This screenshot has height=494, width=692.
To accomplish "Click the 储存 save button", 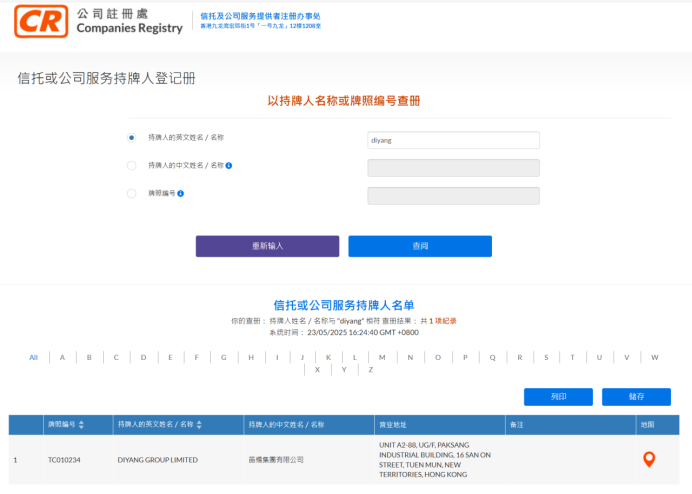I will coord(636,397).
